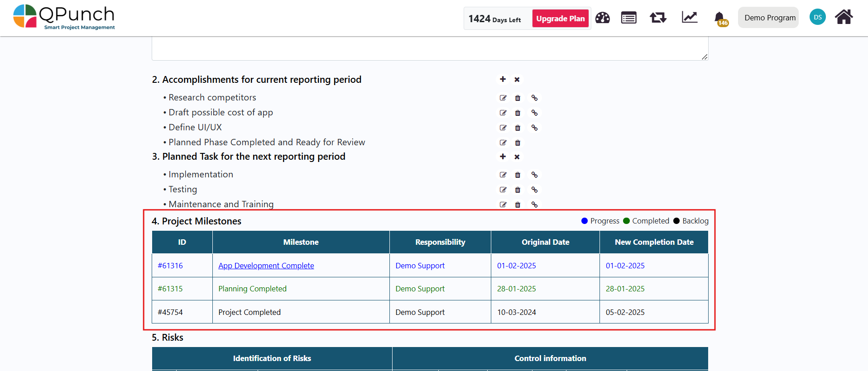Screen dimensions: 868x371
Task: Click the DS user avatar
Action: click(x=817, y=17)
